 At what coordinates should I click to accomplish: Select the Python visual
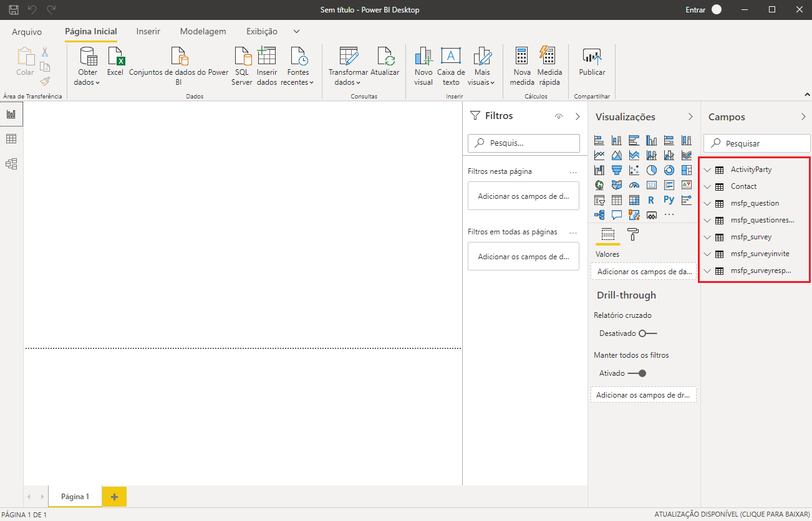[x=669, y=200]
